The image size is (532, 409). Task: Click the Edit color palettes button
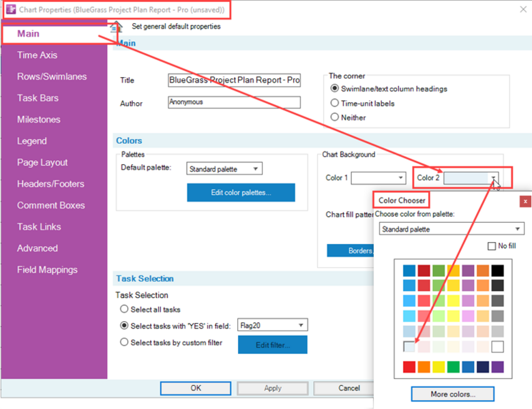(x=241, y=193)
